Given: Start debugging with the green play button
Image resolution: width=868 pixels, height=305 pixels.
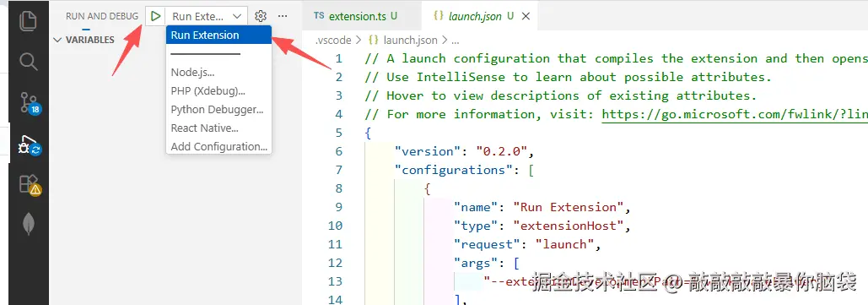Looking at the screenshot, I should coord(156,16).
